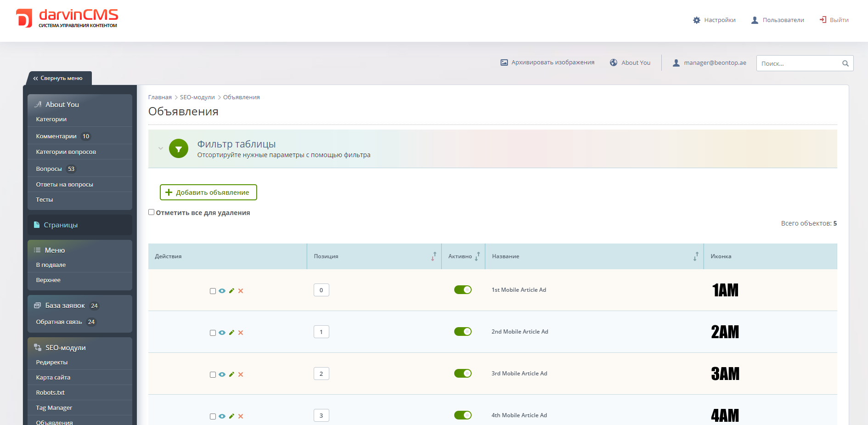
Task: Click the darvinCMS logo
Action: pos(67,18)
